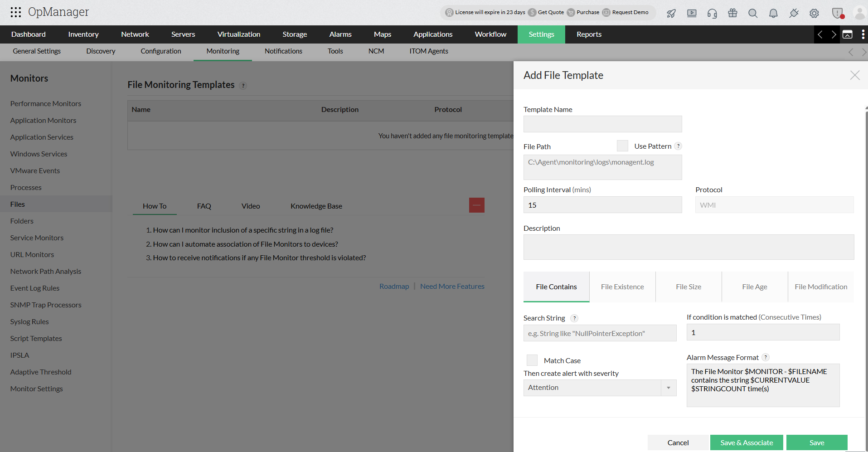Image resolution: width=868 pixels, height=452 pixels.
Task: Open the Roadmap link
Action: coord(394,287)
